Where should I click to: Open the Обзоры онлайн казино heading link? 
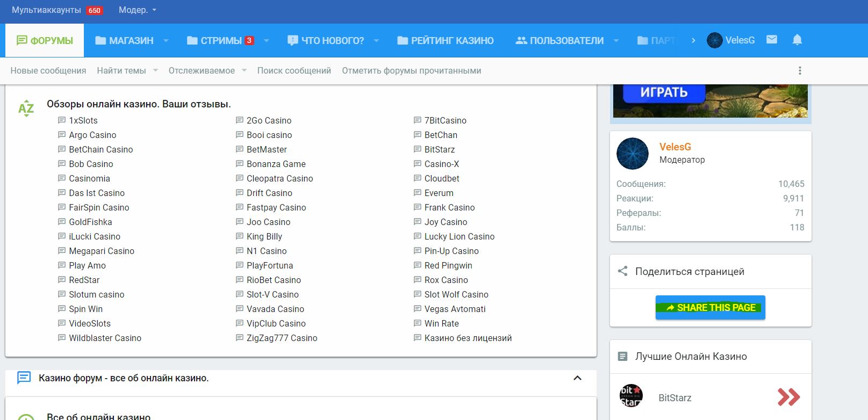click(139, 104)
